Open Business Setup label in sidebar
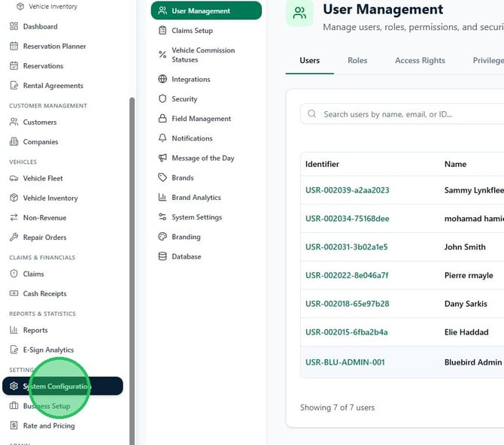Viewport: 504px width, 445px height. [47, 406]
